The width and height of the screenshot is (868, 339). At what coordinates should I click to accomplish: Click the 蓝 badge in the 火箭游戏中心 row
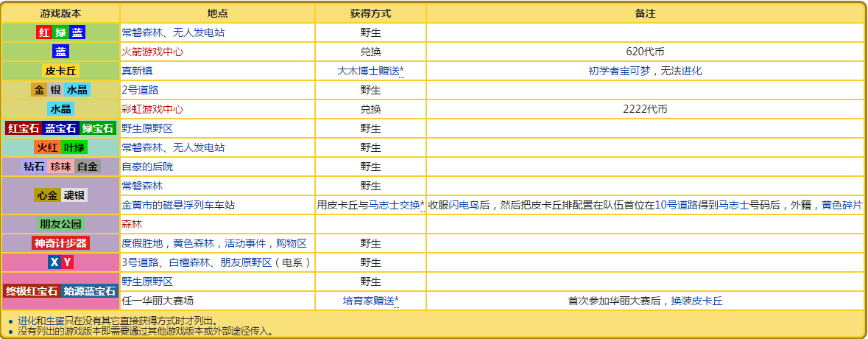pyautogui.click(x=60, y=52)
